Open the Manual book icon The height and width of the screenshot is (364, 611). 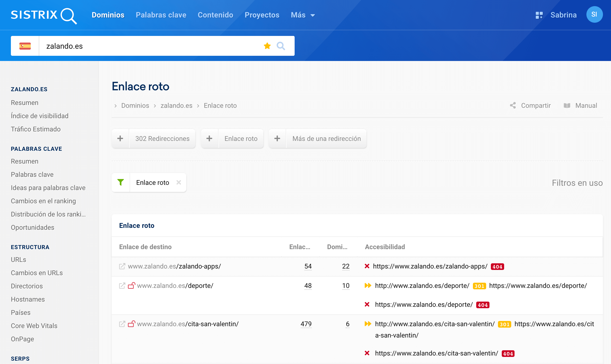click(x=567, y=105)
